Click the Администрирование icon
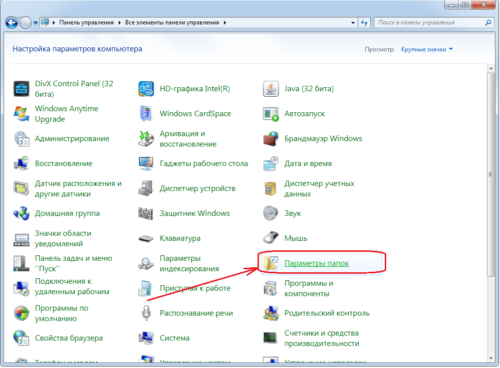Screen dimensions: 500x368 pyautogui.click(x=21, y=139)
